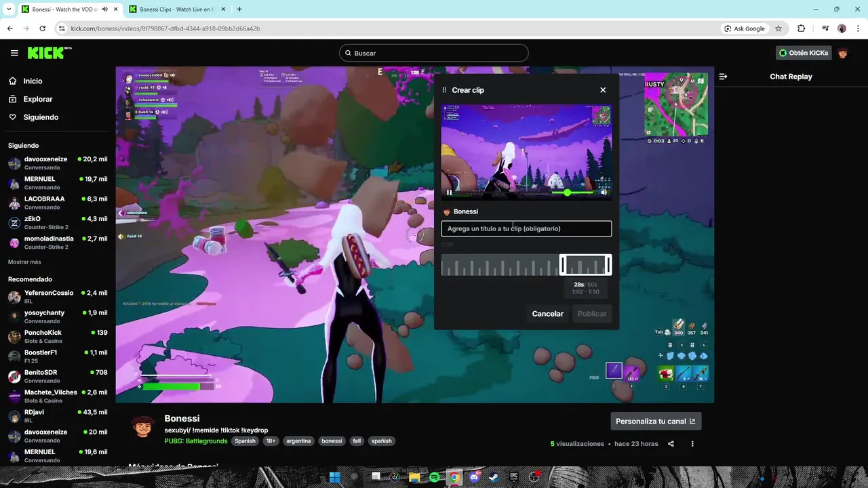The image size is (868, 488).
Task: Grab the Crear clip drag handle icon
Action: tap(445, 90)
